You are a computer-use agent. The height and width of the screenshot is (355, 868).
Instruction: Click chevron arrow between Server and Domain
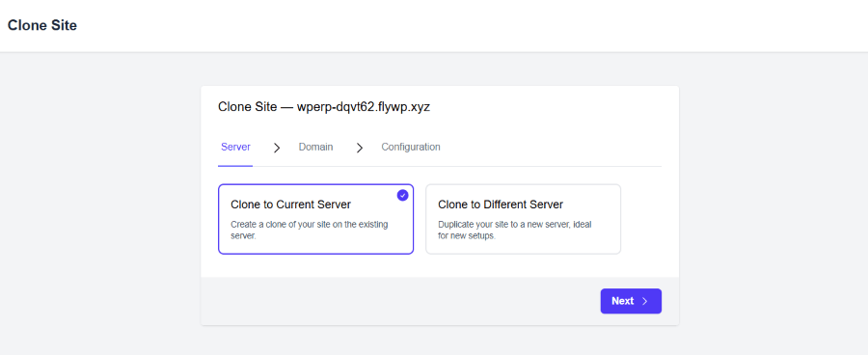click(277, 148)
